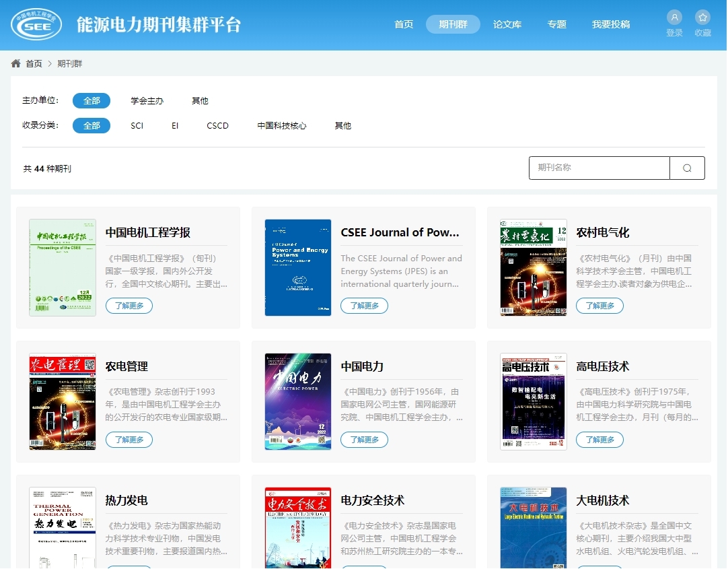Select 全部 under 主办单位 filter
This screenshot has height=569, width=728.
click(92, 101)
